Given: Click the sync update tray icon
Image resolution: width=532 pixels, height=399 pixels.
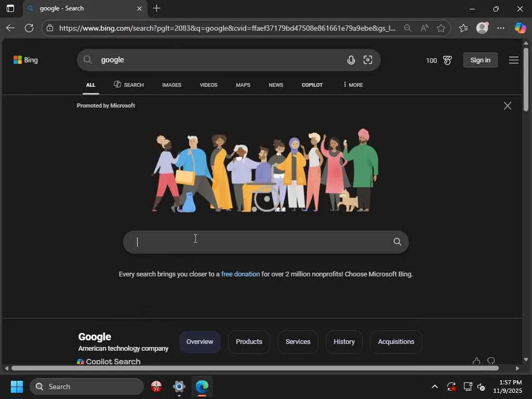Looking at the screenshot, I should [x=451, y=387].
